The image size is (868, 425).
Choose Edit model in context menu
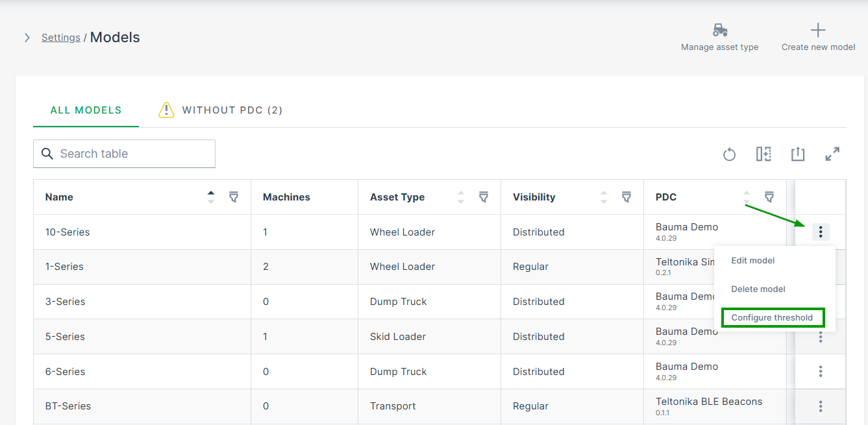pyautogui.click(x=753, y=261)
